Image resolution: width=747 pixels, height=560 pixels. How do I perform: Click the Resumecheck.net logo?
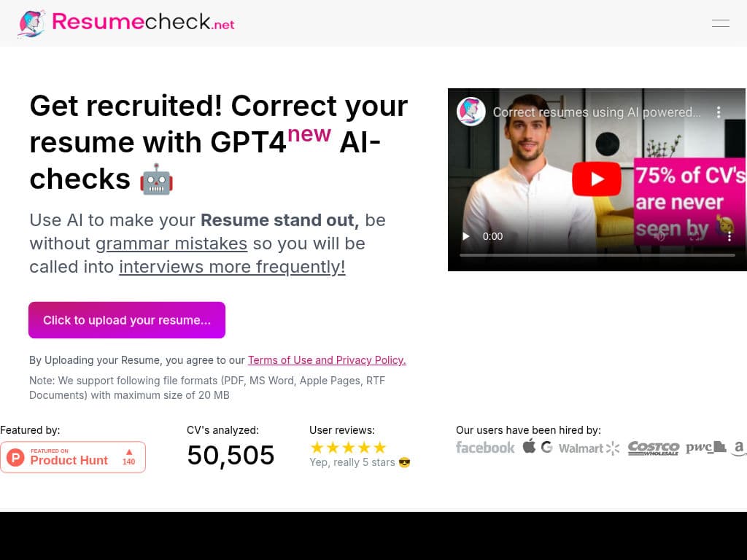point(126,23)
